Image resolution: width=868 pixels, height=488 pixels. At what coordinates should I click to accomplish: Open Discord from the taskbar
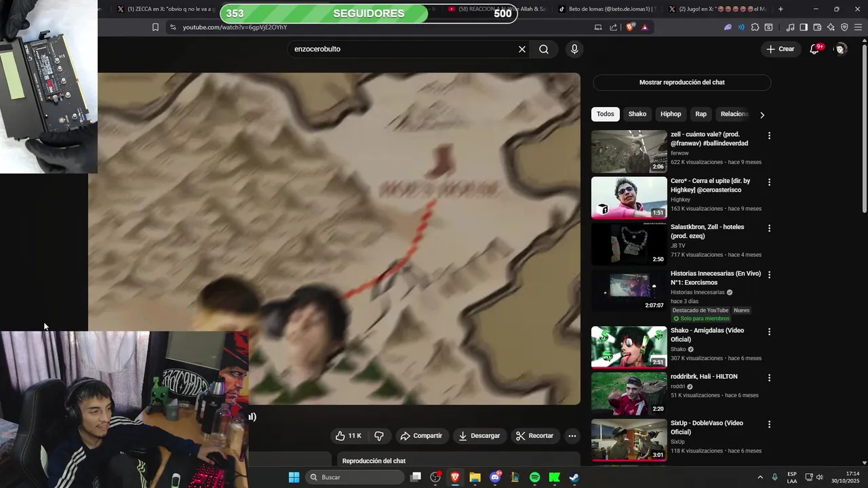tap(495, 477)
